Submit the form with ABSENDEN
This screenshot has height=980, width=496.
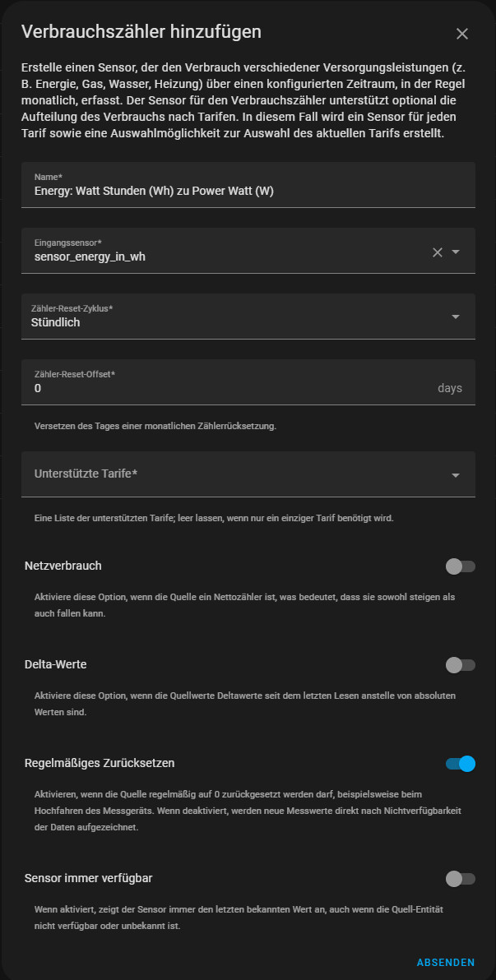click(445, 962)
